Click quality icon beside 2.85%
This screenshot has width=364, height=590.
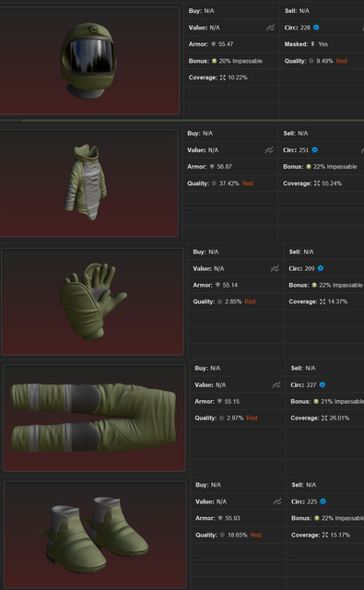tap(219, 301)
